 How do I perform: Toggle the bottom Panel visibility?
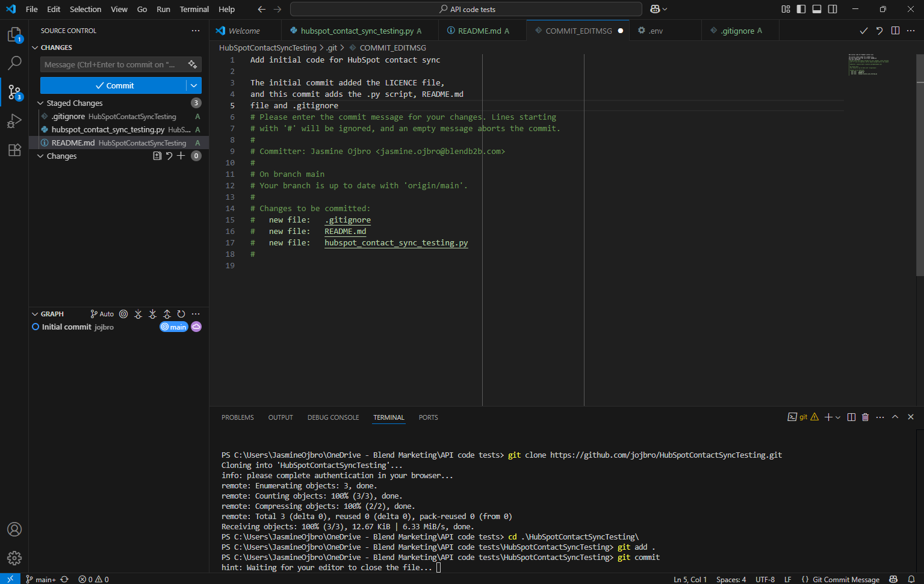tap(816, 9)
